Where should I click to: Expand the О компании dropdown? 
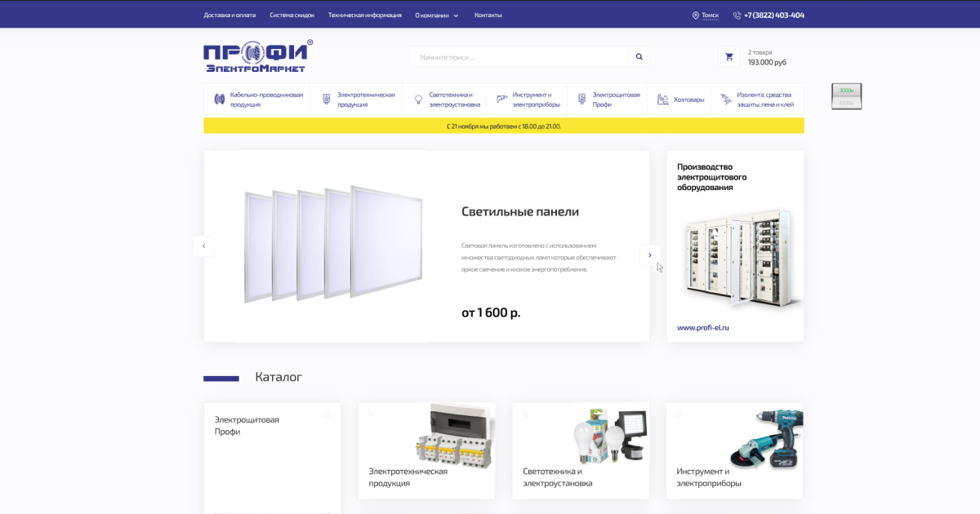[x=437, y=15]
